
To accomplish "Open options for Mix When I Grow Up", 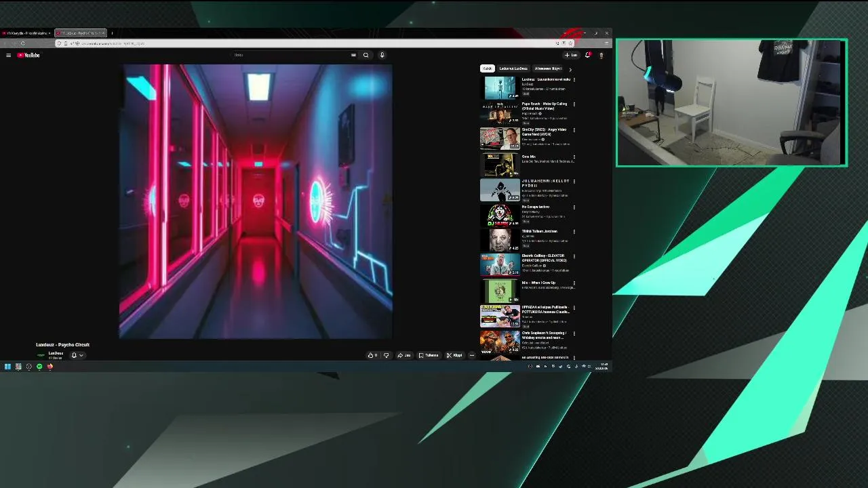I will 574,283.
